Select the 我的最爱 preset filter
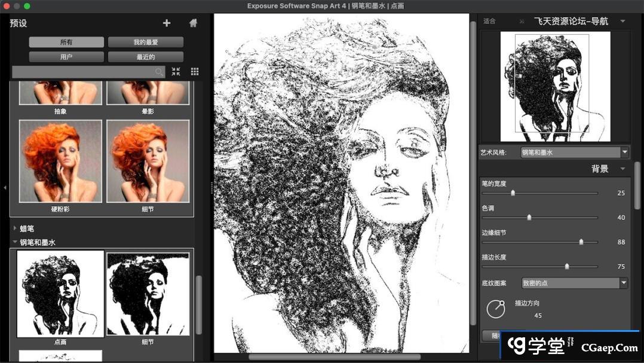Image resolution: width=644 pixels, height=363 pixels. pyautogui.click(x=145, y=42)
